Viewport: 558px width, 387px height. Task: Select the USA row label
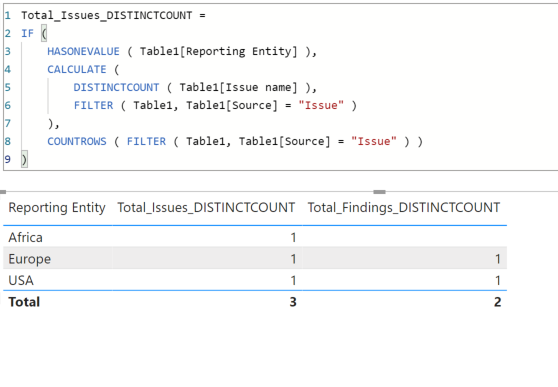coord(21,281)
